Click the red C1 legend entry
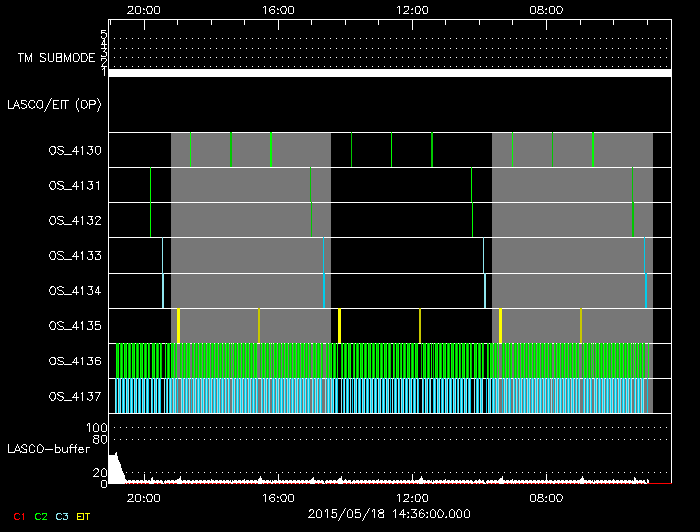 pyautogui.click(x=18, y=516)
